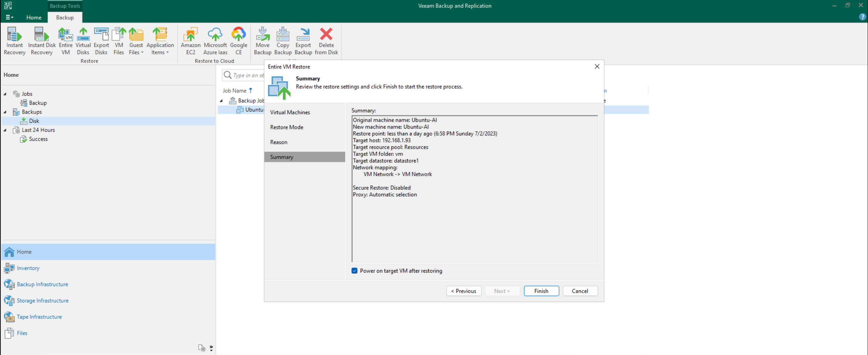Open Guest Files dropdown in ribbon
This screenshot has width=868, height=355.
point(136,41)
